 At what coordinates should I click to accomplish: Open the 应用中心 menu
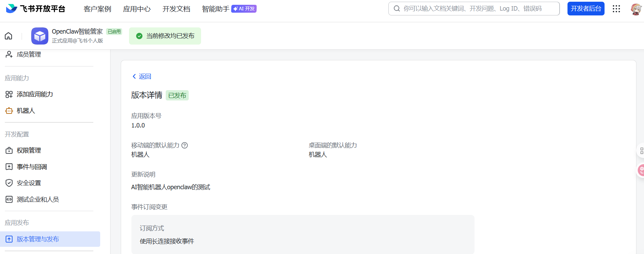(x=137, y=9)
